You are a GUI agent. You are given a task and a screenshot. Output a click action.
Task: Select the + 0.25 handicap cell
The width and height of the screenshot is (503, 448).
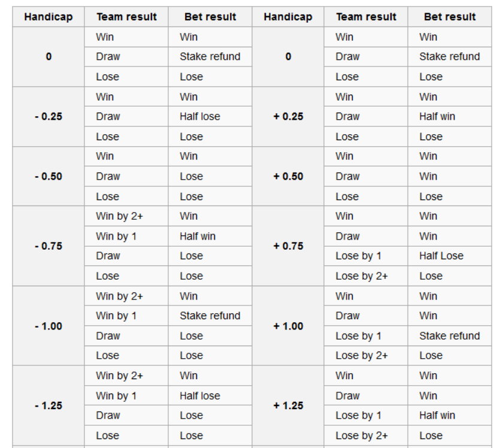(288, 117)
